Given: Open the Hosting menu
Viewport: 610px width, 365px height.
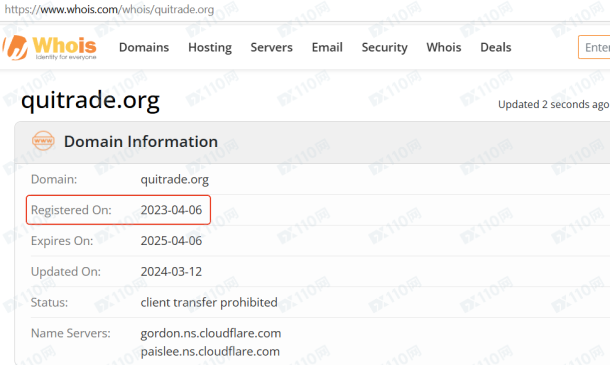Looking at the screenshot, I should 210,47.
